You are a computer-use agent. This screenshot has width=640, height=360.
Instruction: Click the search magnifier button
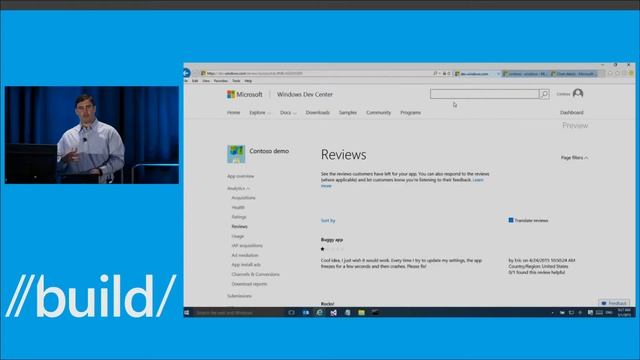tap(544, 94)
